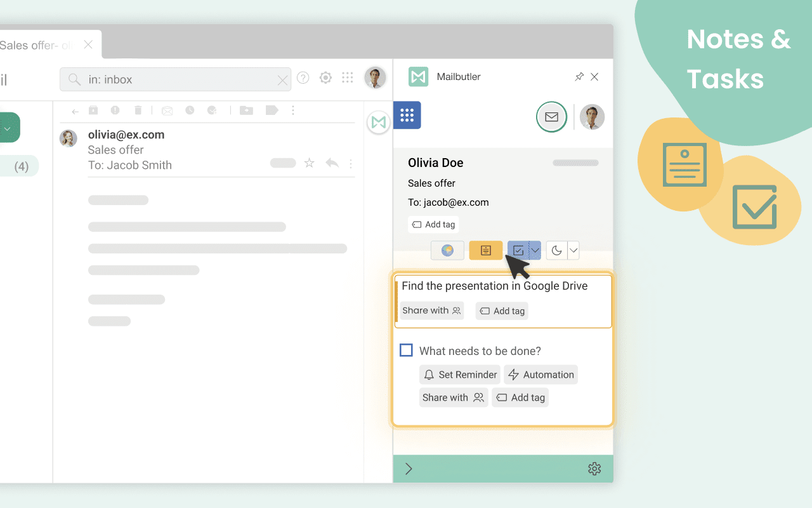Click Add tag under To: jacob@ex.com
812x508 pixels.
coord(433,224)
